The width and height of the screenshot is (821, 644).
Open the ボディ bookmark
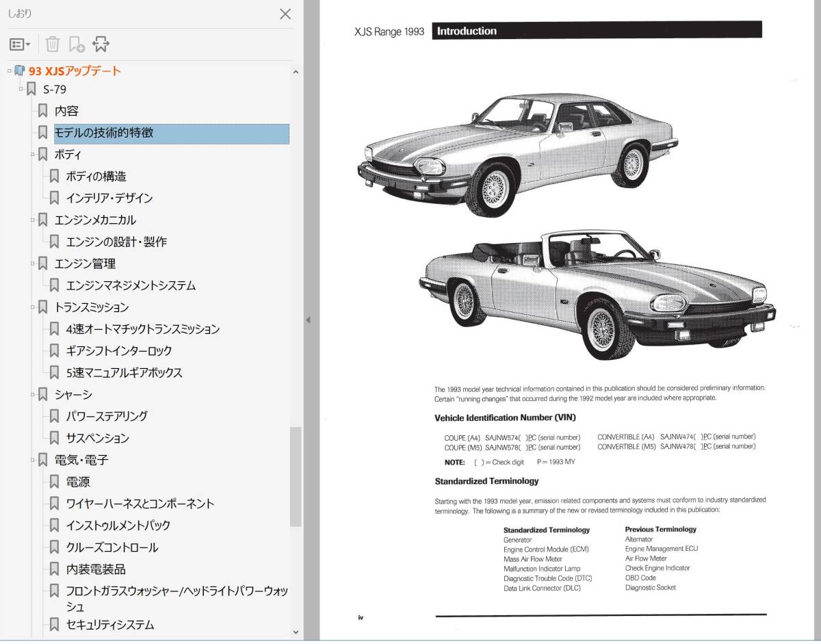(x=68, y=155)
